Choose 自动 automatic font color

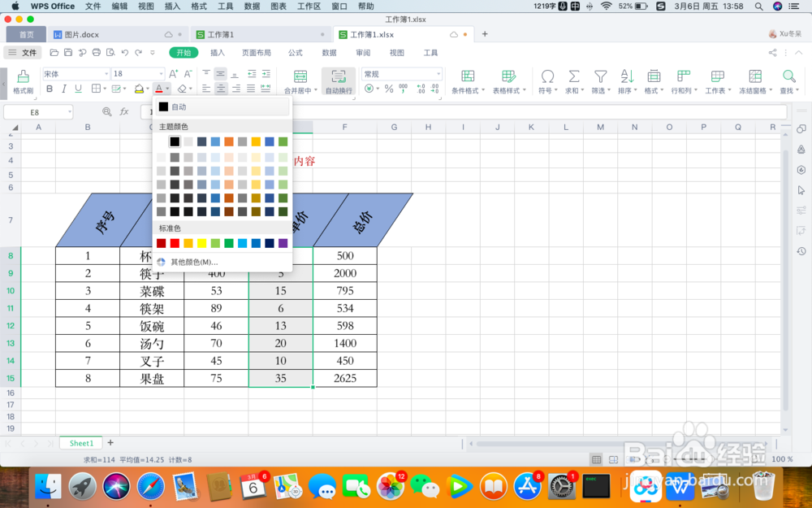[x=222, y=106]
